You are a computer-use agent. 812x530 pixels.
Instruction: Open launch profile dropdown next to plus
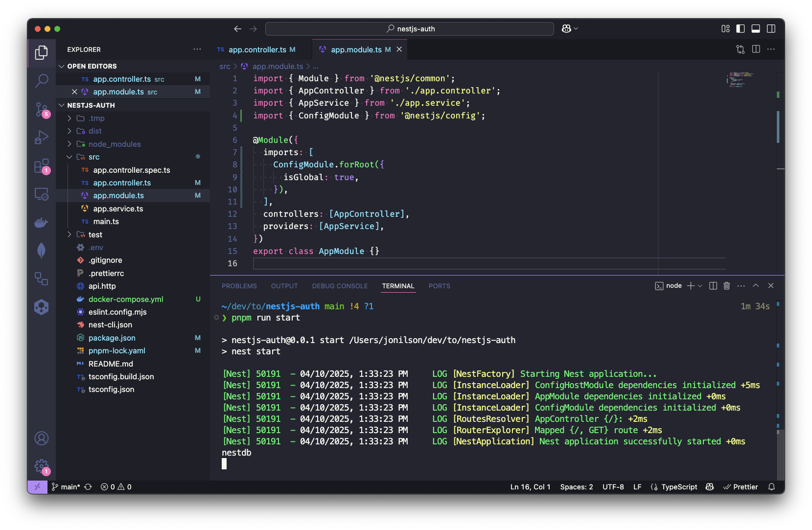[700, 286]
